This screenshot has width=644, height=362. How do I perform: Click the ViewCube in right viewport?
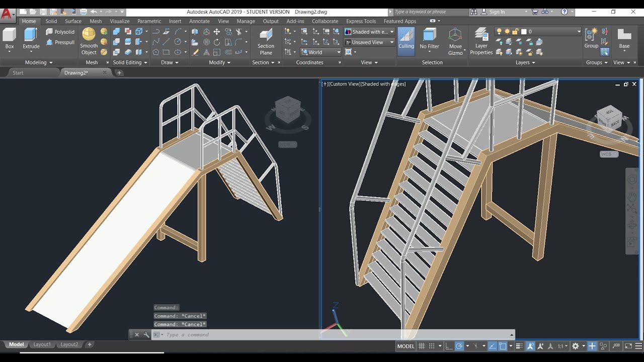coord(609,119)
